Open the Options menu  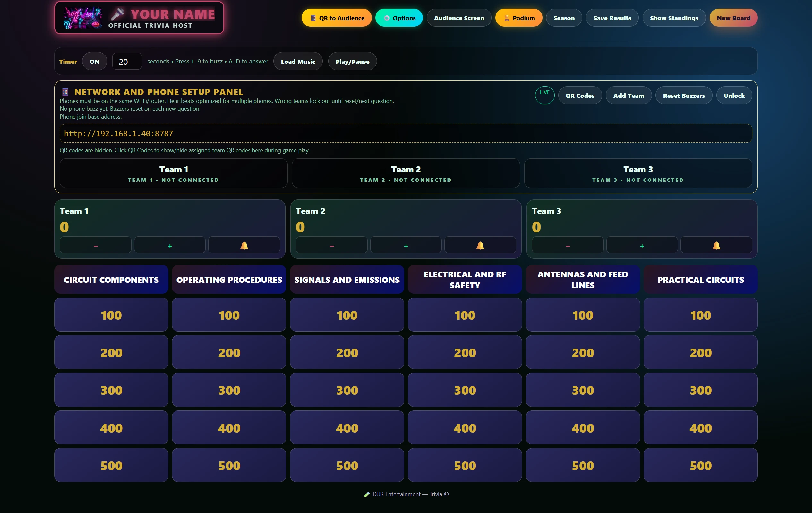click(x=399, y=18)
